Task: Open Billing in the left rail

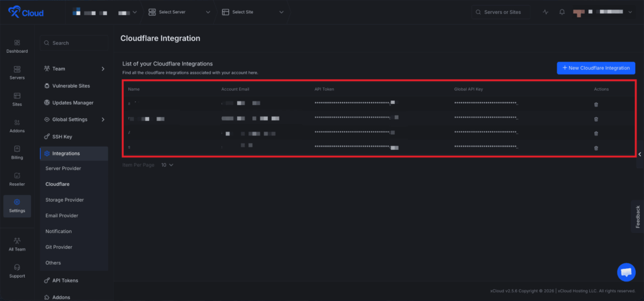Action: 17,152
